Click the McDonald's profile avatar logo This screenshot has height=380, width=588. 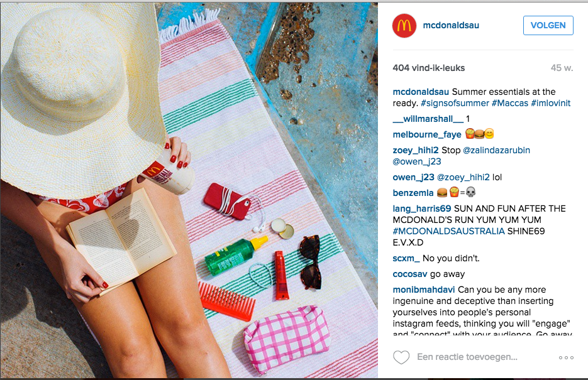click(404, 26)
